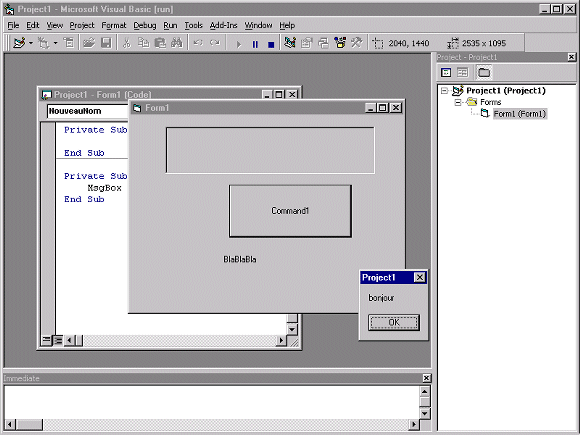The image size is (580, 435).
Task: Click code window vertical scroll down arrow
Action: coord(292,329)
